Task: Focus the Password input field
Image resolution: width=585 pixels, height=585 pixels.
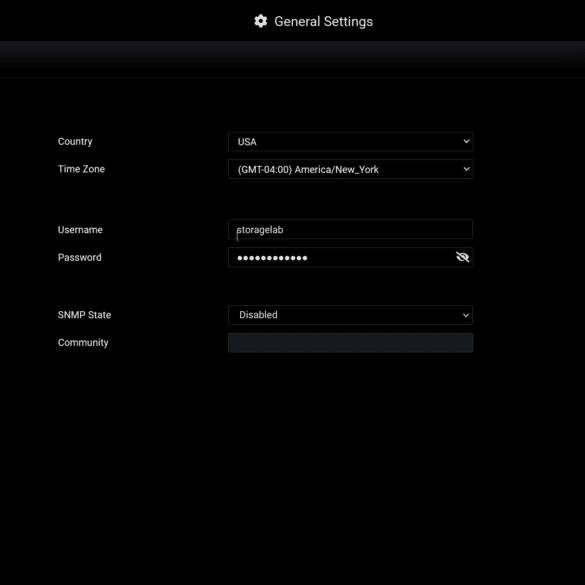Action: tap(350, 257)
